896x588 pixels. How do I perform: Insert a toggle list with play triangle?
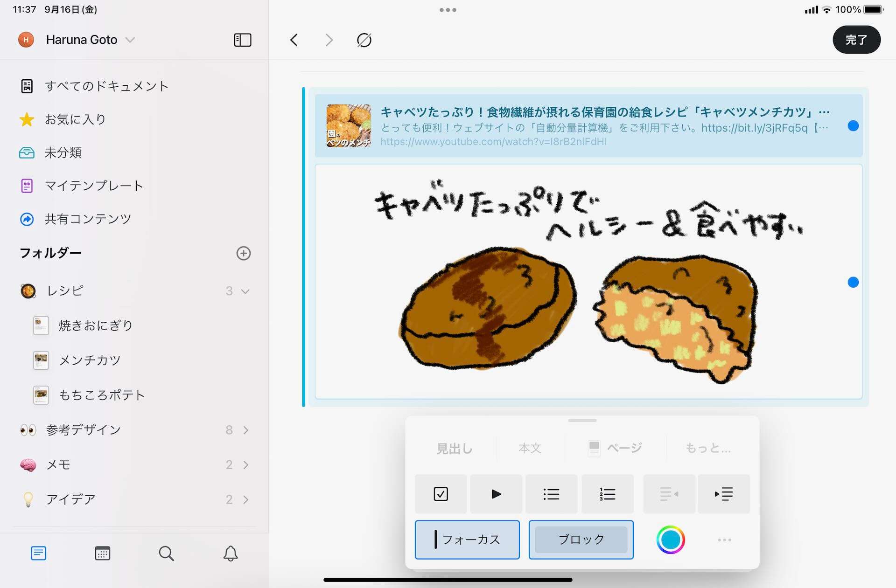pyautogui.click(x=496, y=494)
